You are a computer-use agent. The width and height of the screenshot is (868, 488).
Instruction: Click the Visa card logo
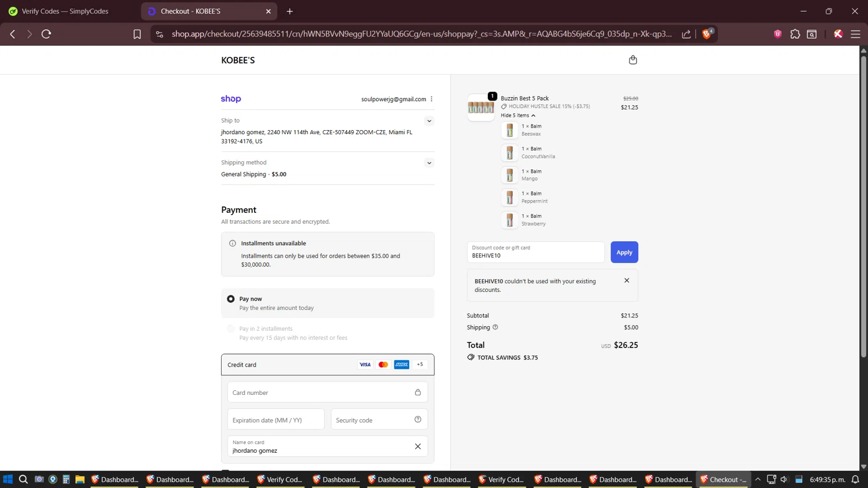coord(365,365)
